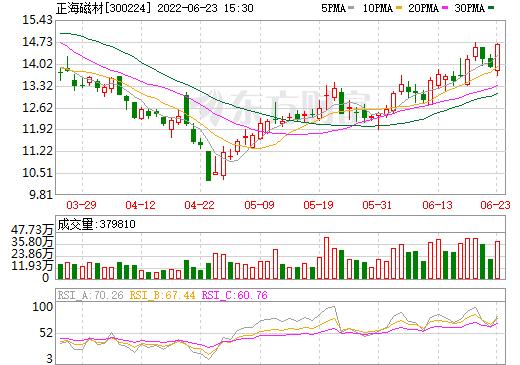Screen dimensions: 520x365
Task: Click the 30PMA green legend swatch
Action: click(491, 8)
